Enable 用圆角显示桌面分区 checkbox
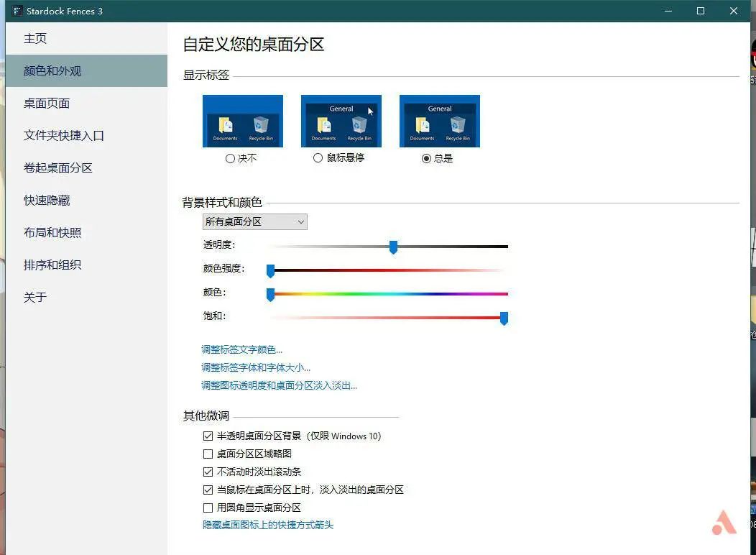Viewport: 756px width, 555px height. point(208,508)
